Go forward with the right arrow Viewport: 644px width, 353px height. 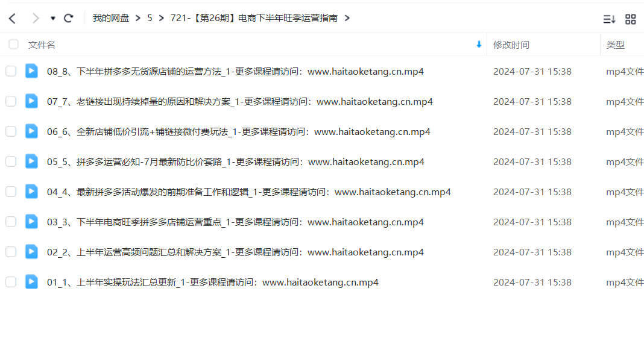point(36,19)
